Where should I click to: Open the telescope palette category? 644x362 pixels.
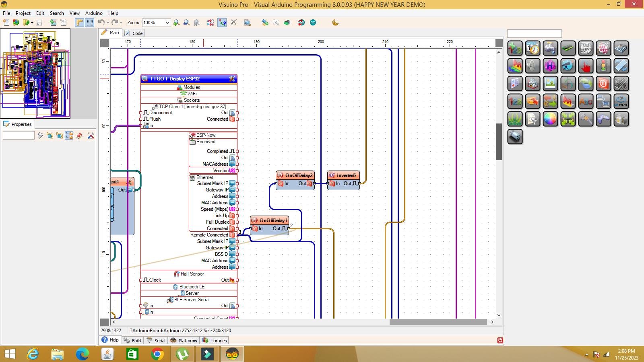[568, 66]
